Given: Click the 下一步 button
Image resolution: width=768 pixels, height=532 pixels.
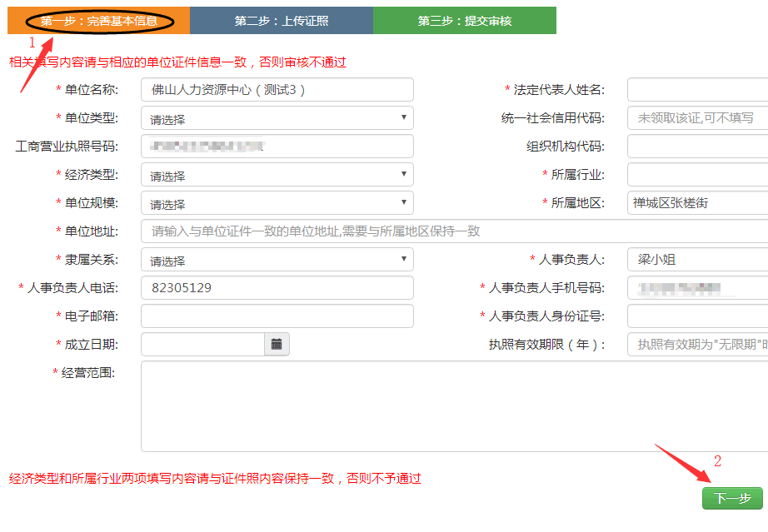Looking at the screenshot, I should [732, 498].
